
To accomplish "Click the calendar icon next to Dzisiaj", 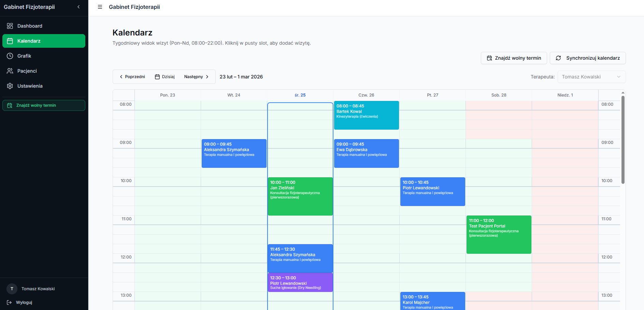I will point(157,77).
